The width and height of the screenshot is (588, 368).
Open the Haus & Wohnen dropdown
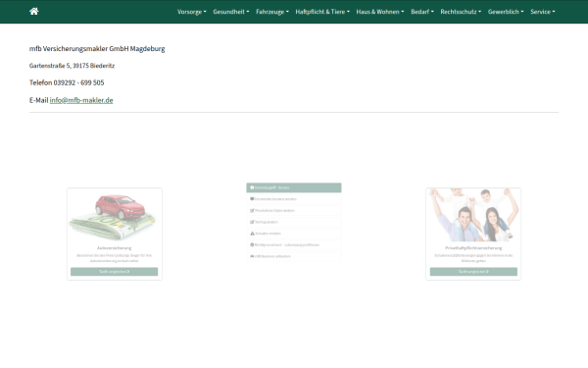(380, 12)
